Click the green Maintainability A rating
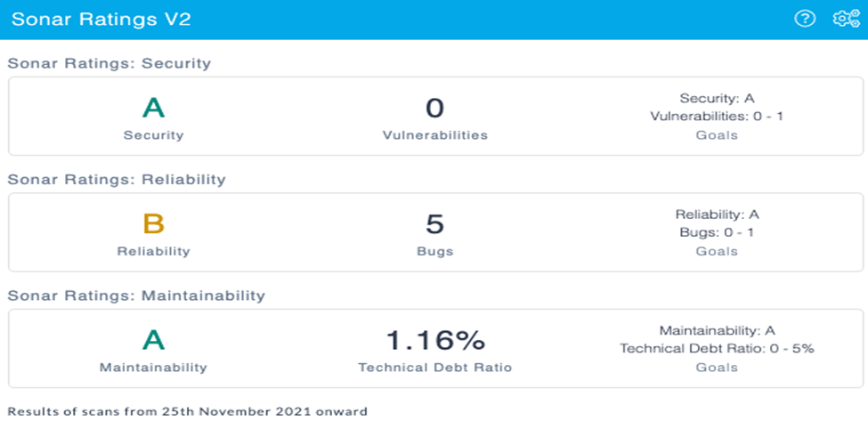The image size is (868, 429). [x=153, y=340]
